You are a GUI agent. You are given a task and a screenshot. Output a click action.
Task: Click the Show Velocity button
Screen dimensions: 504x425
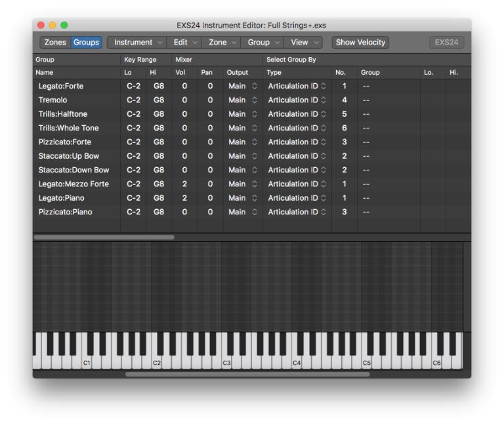360,43
